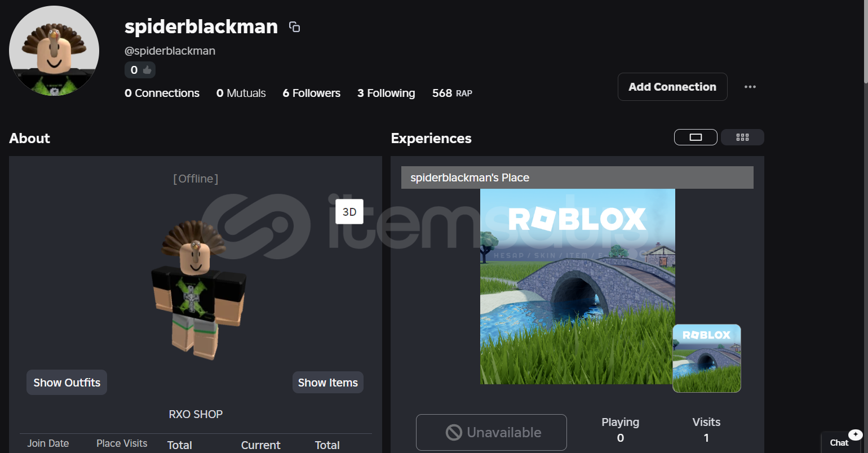Click the @spiderblackman handle text
Viewport: 868px width, 453px height.
point(170,51)
